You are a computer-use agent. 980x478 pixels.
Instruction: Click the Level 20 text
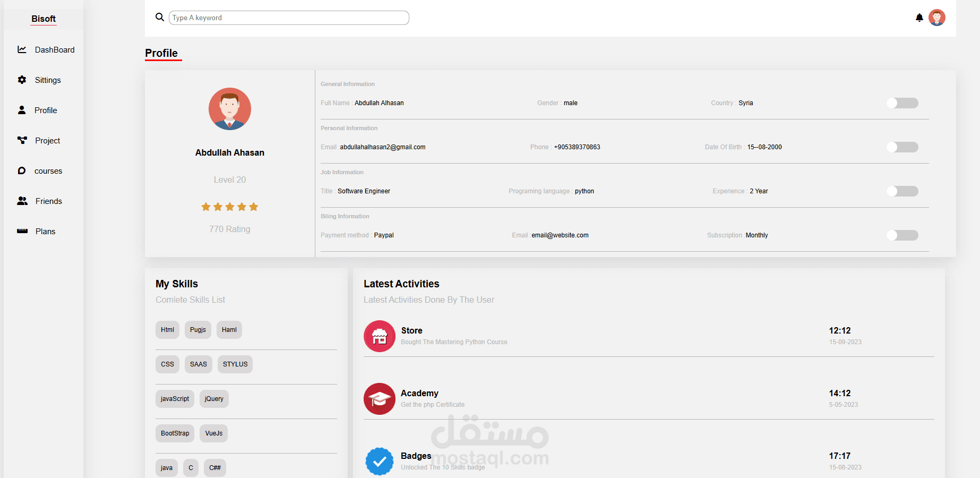pos(230,180)
